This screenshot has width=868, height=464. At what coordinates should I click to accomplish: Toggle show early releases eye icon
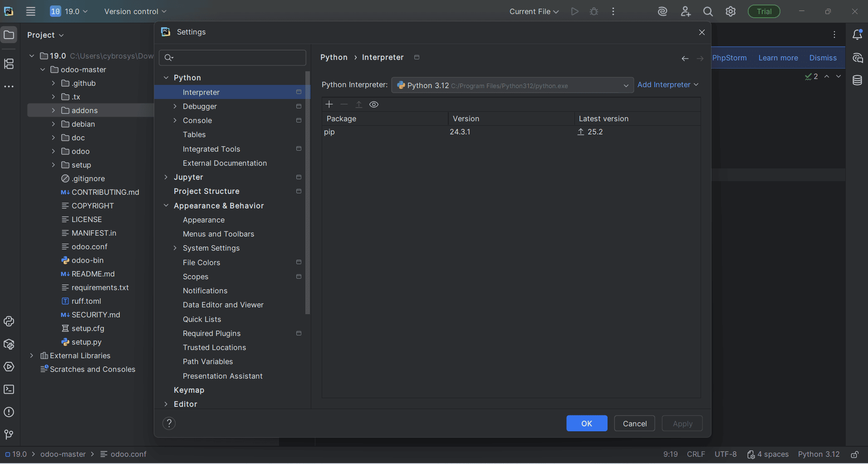point(374,104)
